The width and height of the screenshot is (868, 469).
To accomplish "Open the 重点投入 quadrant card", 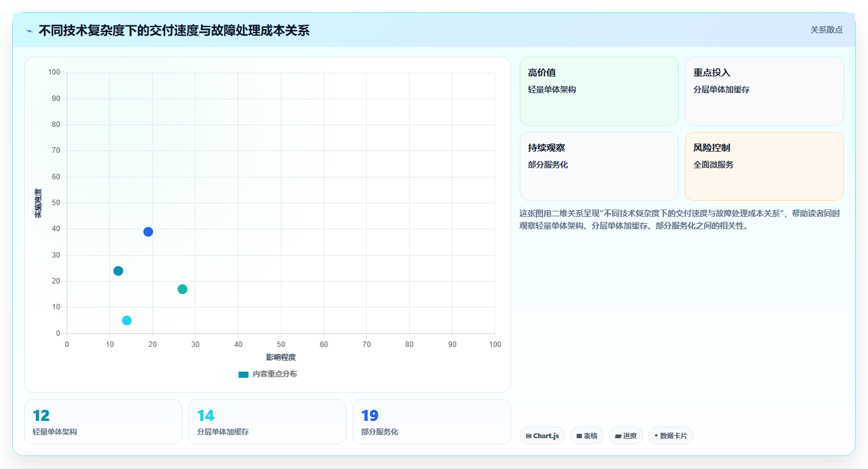I will 764,91.
